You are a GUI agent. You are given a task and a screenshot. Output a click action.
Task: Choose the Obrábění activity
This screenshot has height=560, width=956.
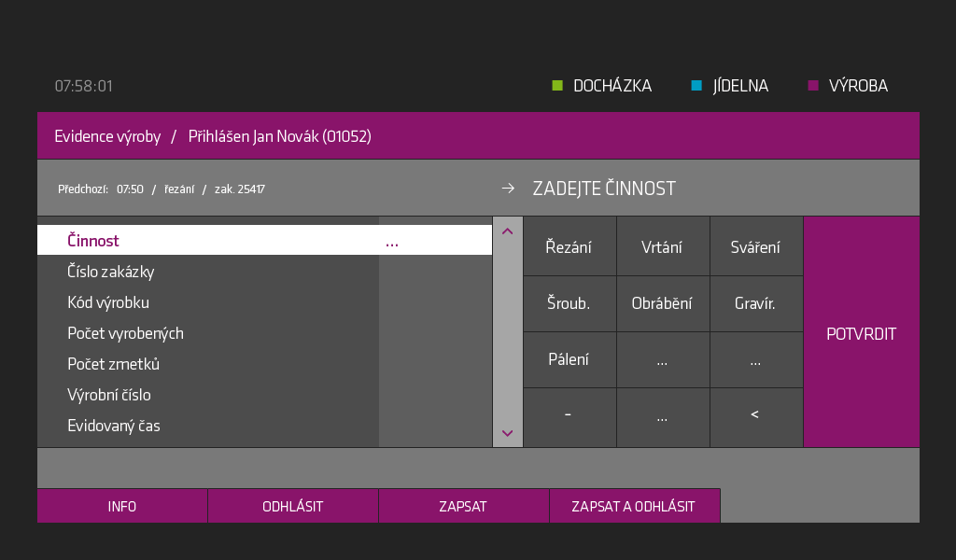point(663,303)
